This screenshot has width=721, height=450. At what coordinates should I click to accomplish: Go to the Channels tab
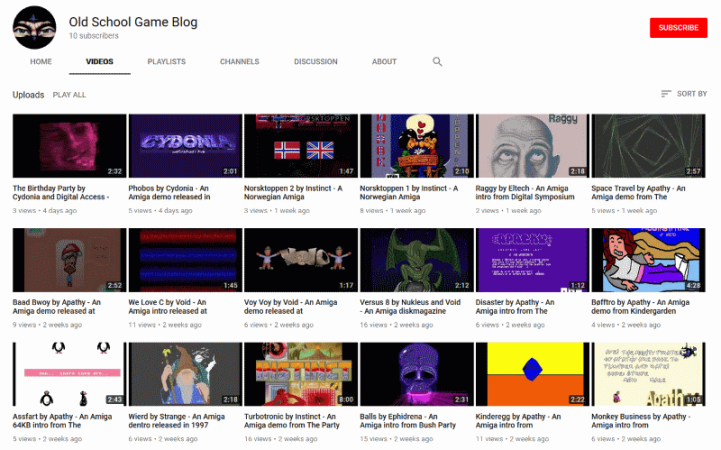[x=240, y=62]
